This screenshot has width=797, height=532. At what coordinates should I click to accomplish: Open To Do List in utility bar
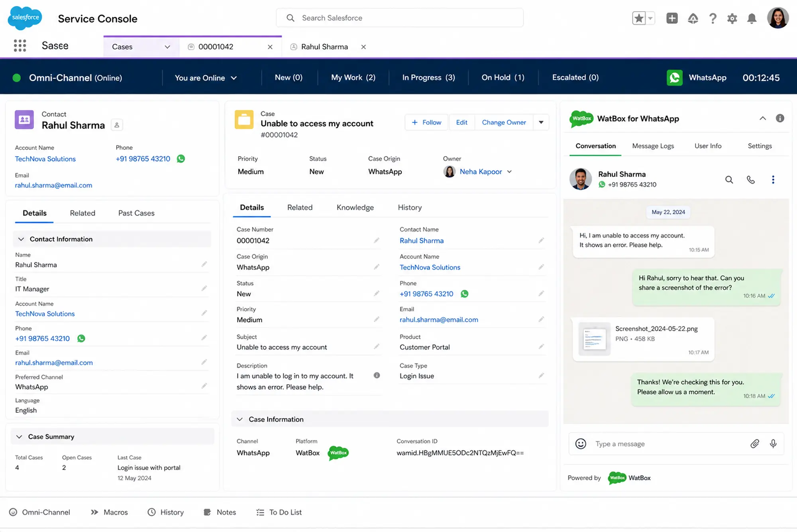(279, 512)
